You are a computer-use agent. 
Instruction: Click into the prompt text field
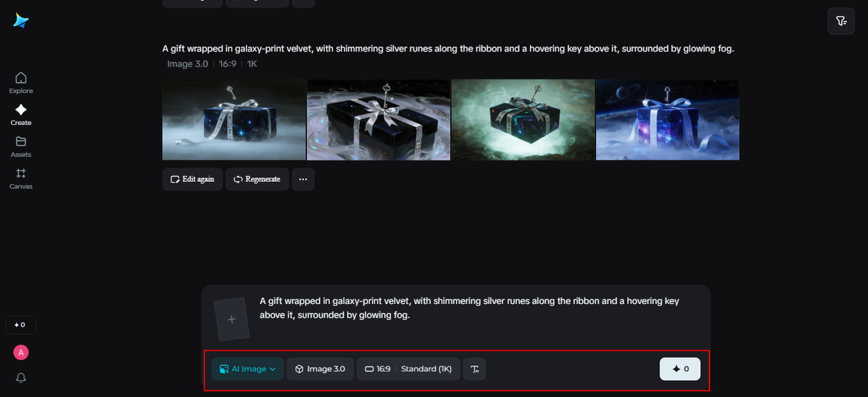(x=469, y=308)
